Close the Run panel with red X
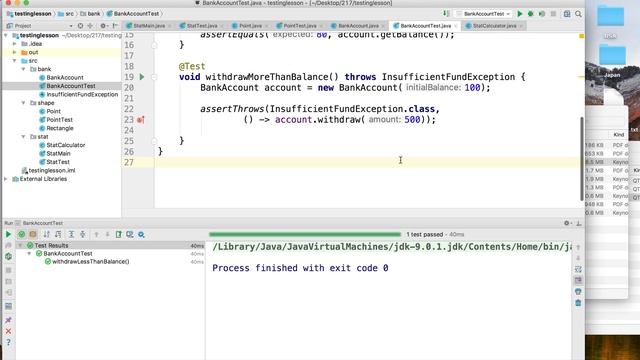The width and height of the screenshot is (640, 360). pos(8,331)
